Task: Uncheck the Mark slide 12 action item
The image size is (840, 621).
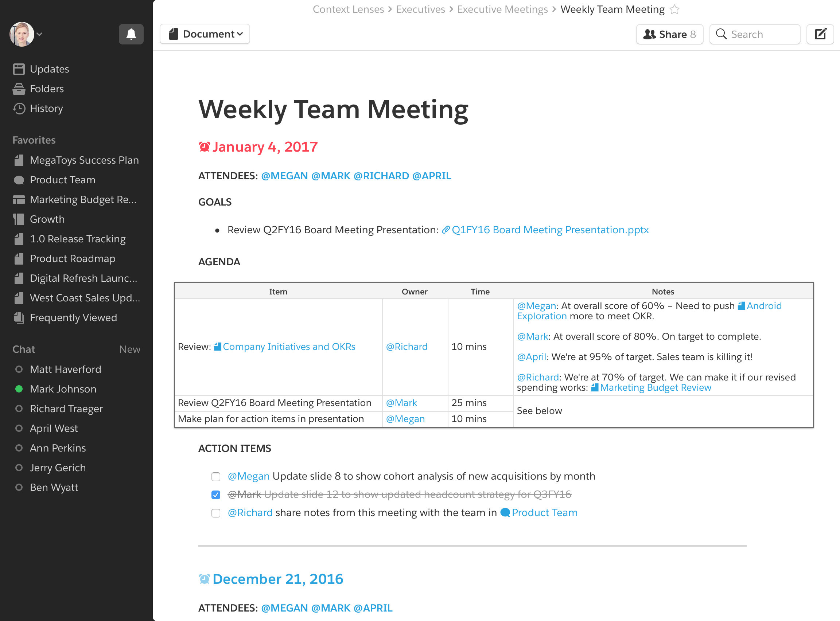Action: (x=216, y=495)
